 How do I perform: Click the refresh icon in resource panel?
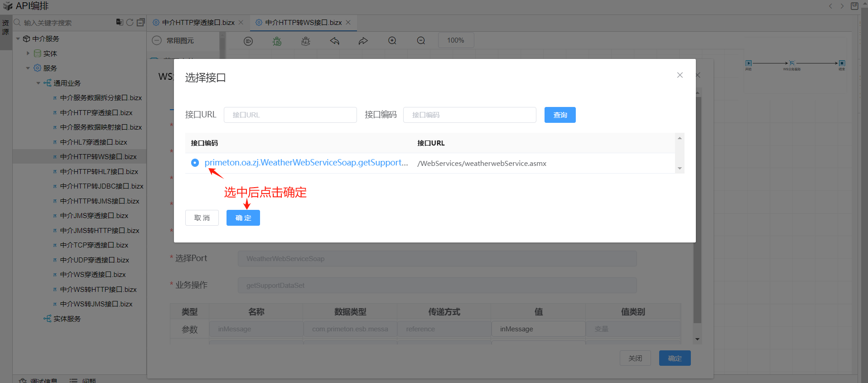(x=130, y=22)
